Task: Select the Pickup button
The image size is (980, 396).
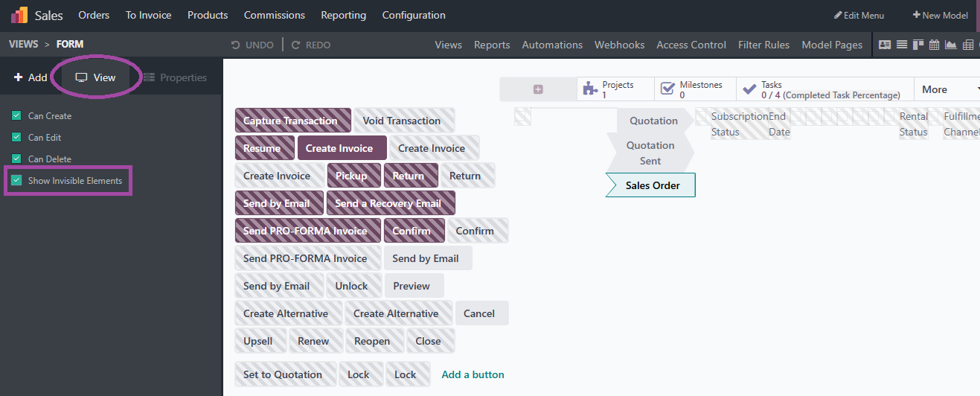Action: (354, 176)
